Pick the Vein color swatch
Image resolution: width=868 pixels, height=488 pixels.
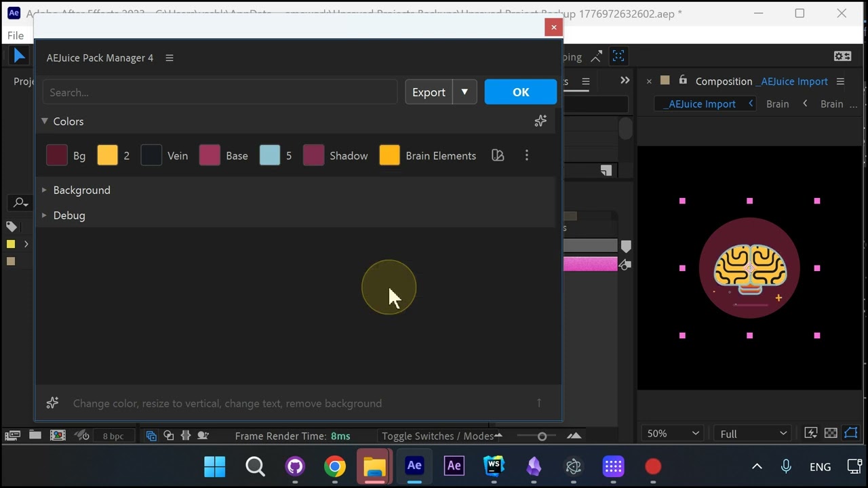coord(151,156)
